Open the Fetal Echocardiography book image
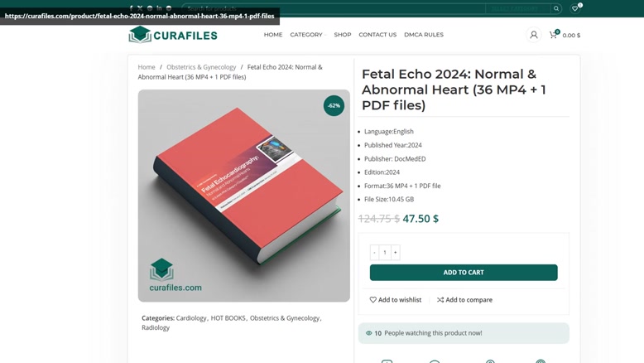The width and height of the screenshot is (644, 363). (244, 196)
